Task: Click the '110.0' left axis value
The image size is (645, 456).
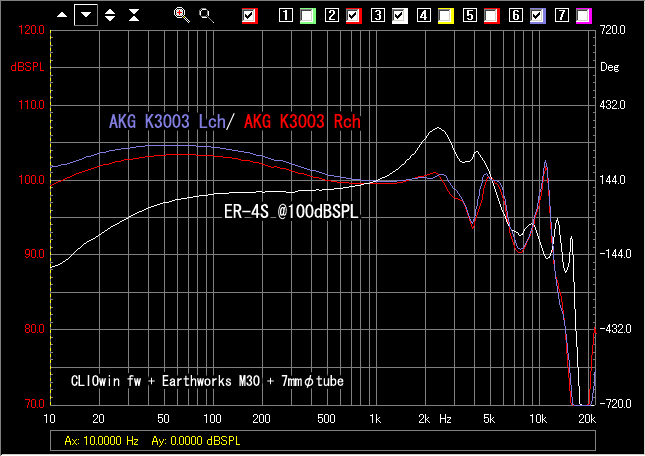Action: coord(31,104)
